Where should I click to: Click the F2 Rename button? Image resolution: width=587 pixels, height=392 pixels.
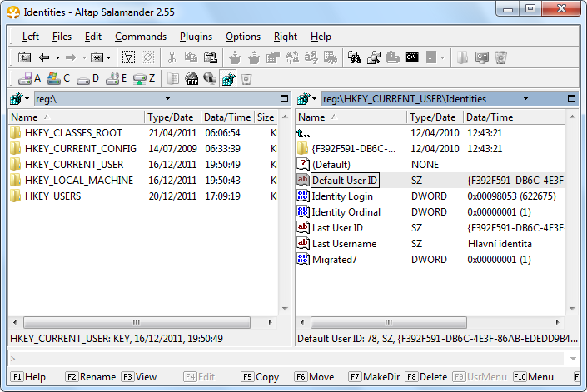coord(91,377)
